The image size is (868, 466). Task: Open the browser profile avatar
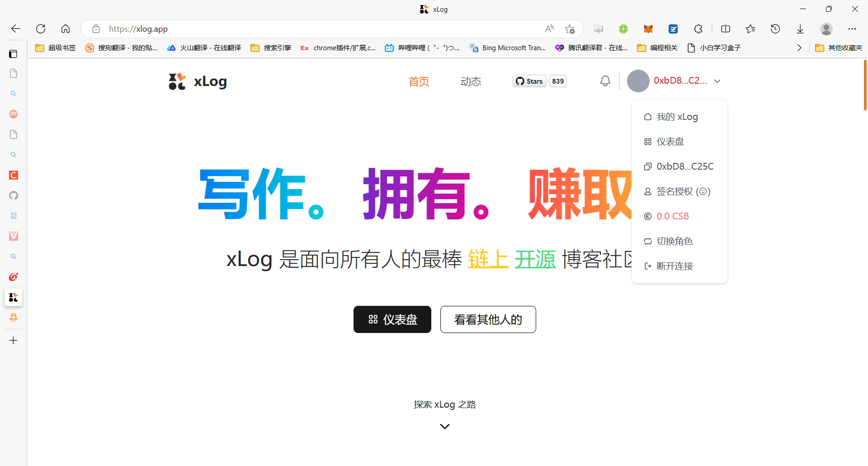[x=826, y=29]
